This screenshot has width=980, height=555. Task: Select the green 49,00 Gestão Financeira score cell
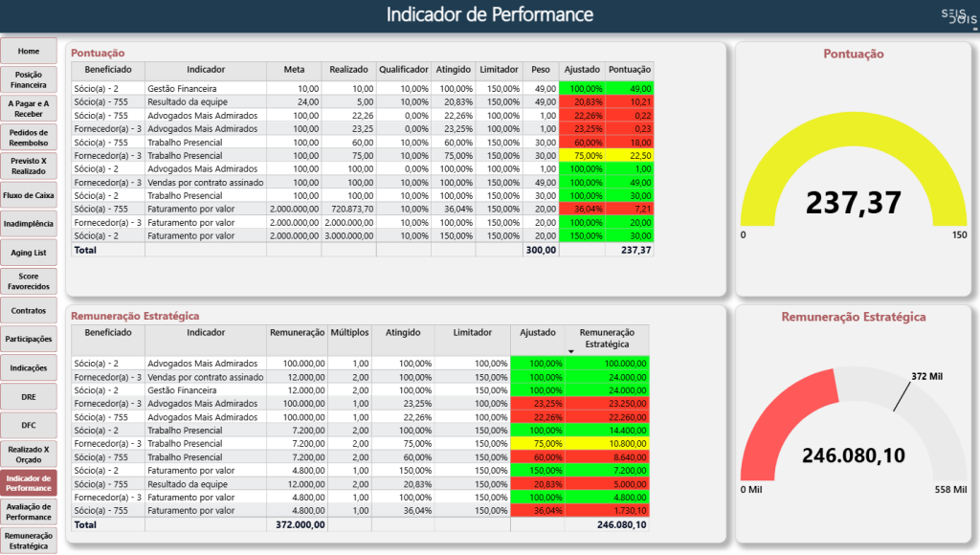click(630, 88)
